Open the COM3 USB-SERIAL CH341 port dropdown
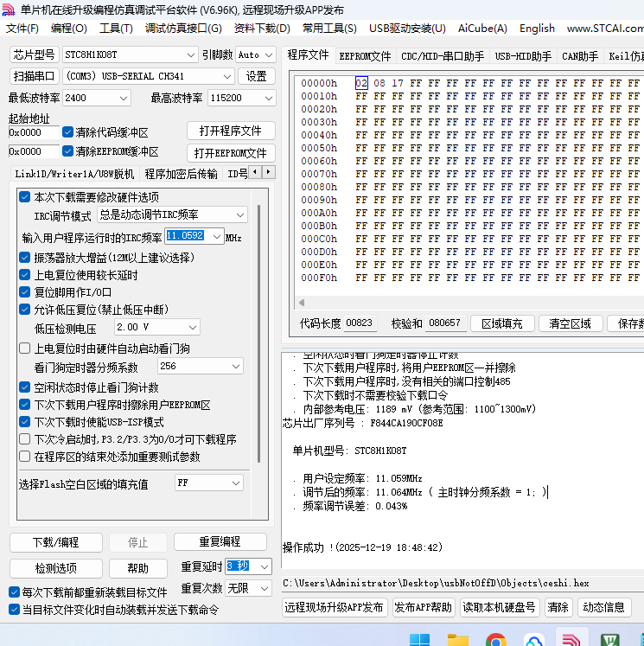This screenshot has height=646, width=644. [148, 76]
